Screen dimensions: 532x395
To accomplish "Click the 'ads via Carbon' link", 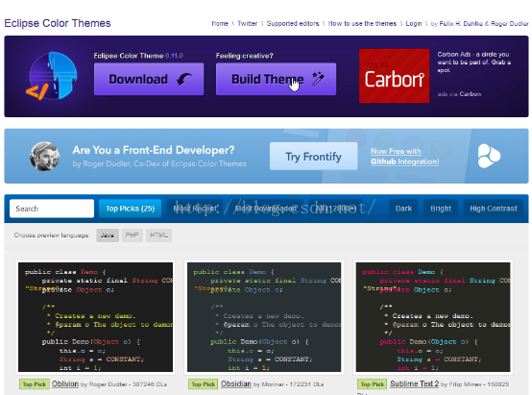I will pos(459,94).
